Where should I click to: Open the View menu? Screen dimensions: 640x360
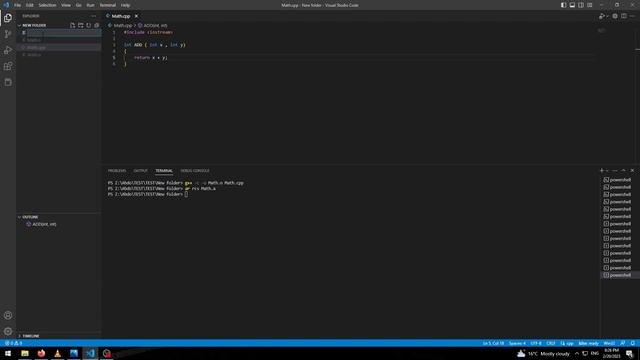coord(66,5)
